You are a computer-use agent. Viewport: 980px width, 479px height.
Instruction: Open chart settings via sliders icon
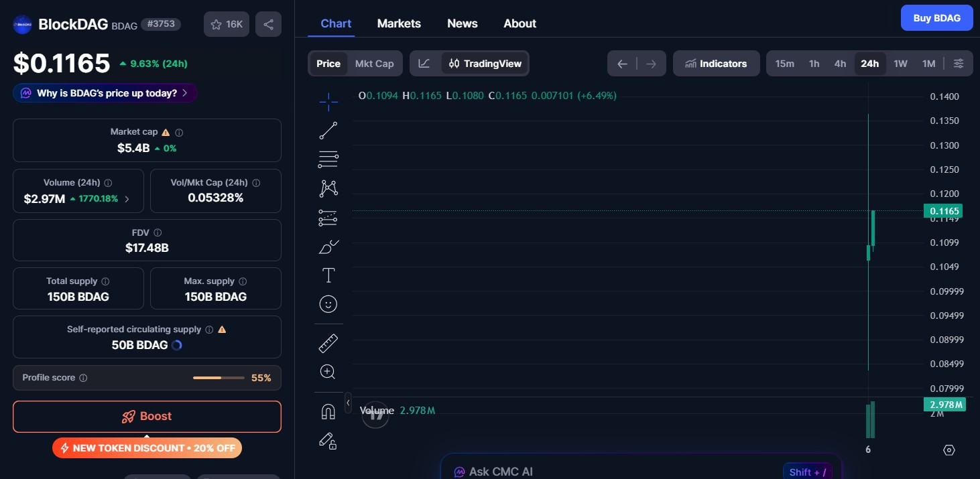[959, 63]
